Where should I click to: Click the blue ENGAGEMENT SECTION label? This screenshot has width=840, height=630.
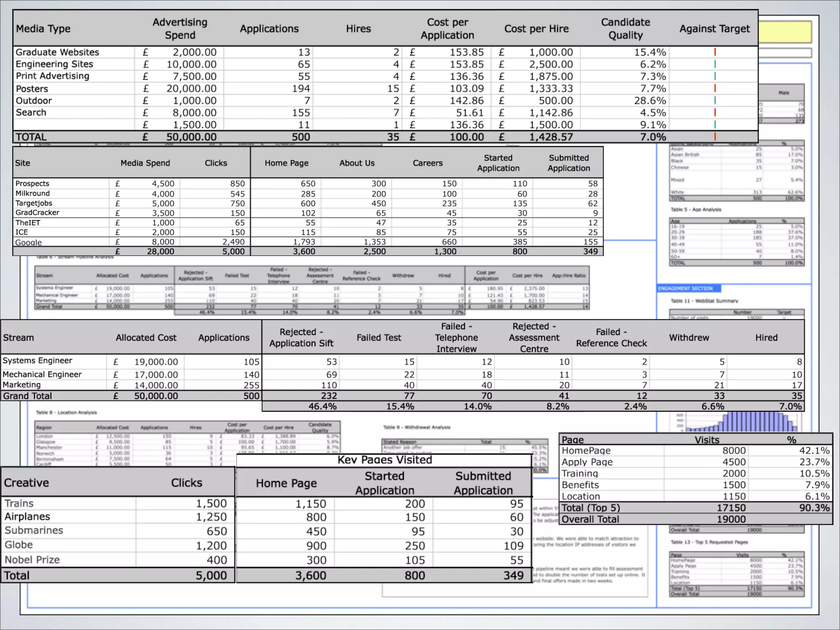click(x=685, y=288)
